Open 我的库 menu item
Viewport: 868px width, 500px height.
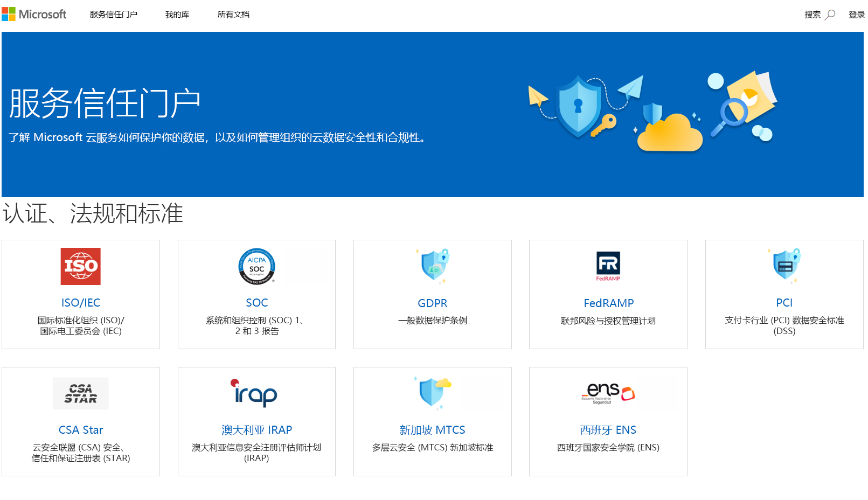177,15
